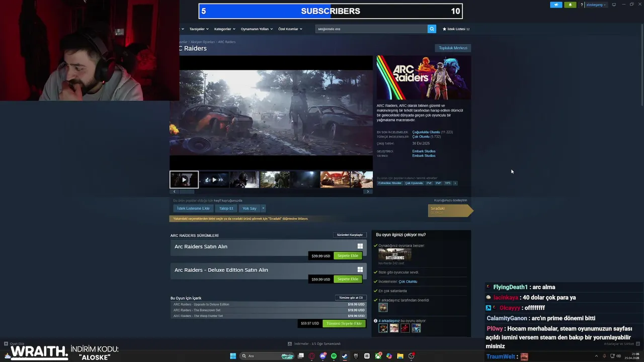Open first friend avatar wanting this game
This screenshot has width=644, height=362.
383,328
